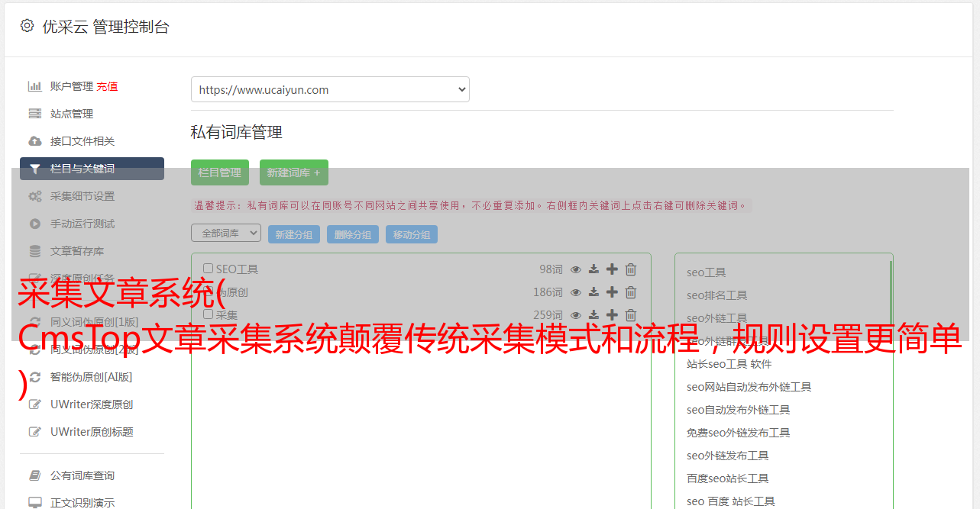Click the funnel icon for 栏目与关键词
The width and height of the screenshot is (980, 509).
click(35, 169)
